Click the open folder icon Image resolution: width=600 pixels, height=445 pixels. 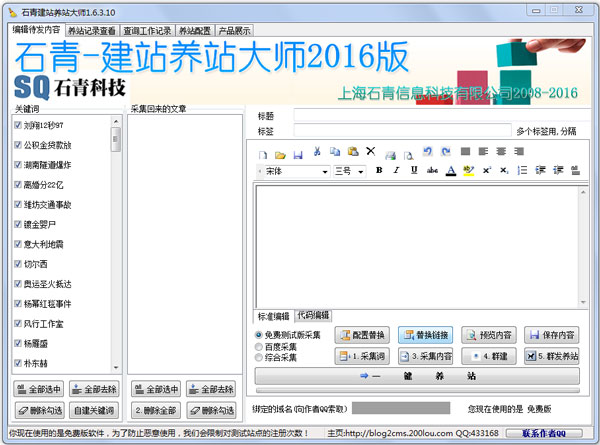click(280, 155)
